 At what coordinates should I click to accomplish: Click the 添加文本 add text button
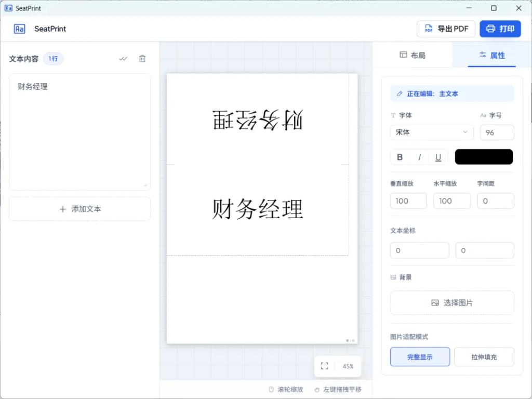point(79,209)
